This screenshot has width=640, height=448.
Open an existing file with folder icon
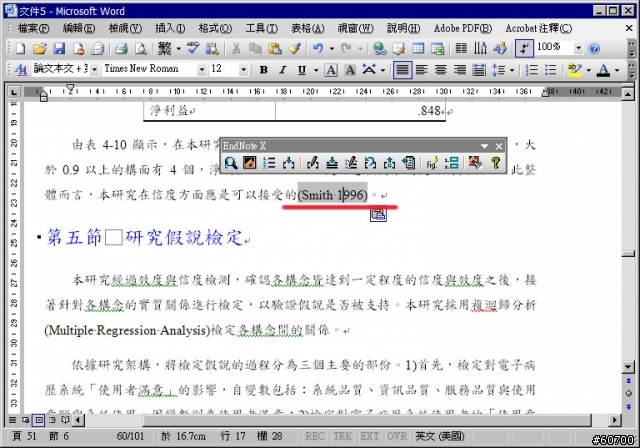[x=40, y=49]
